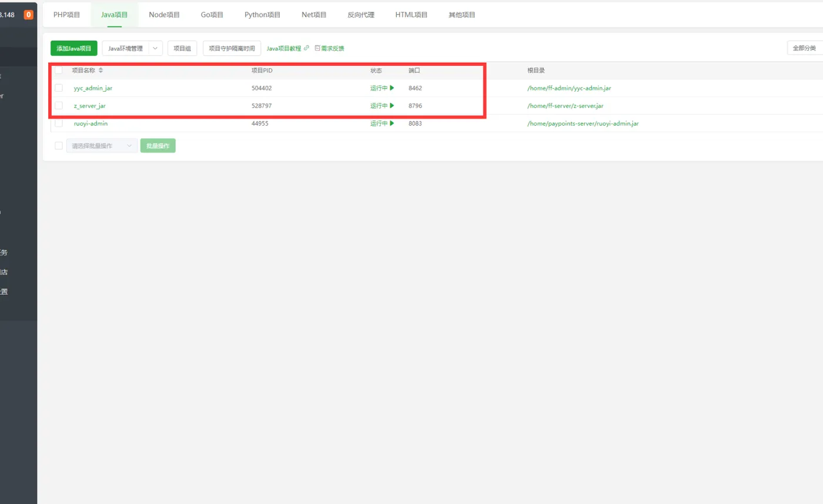Click the link icon beside Java项目教程
The width and height of the screenshot is (823, 504).
[x=306, y=48]
